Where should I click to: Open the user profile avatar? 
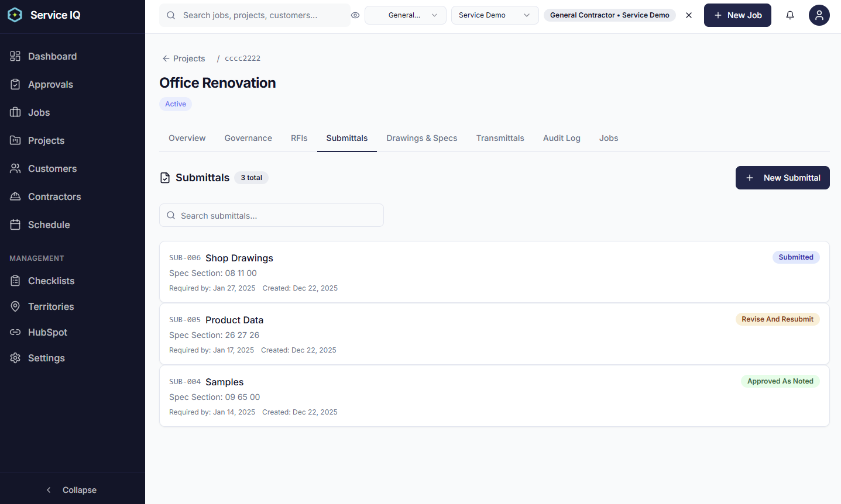pyautogui.click(x=819, y=15)
